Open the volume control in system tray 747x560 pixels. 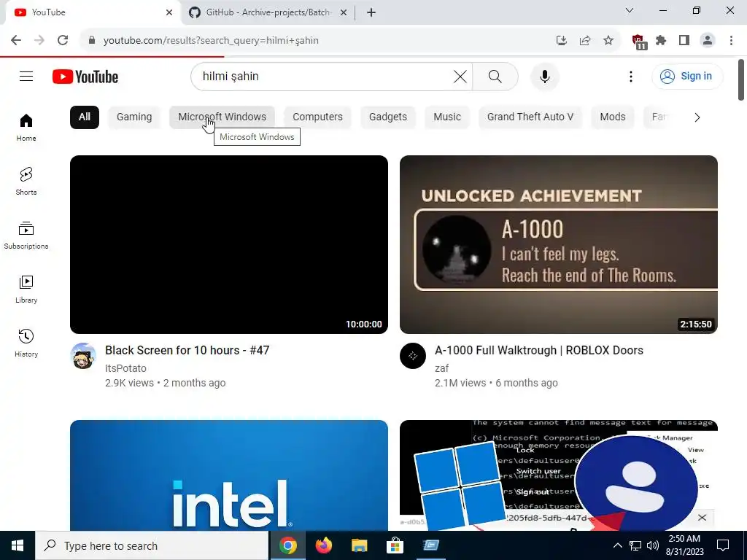653,545
